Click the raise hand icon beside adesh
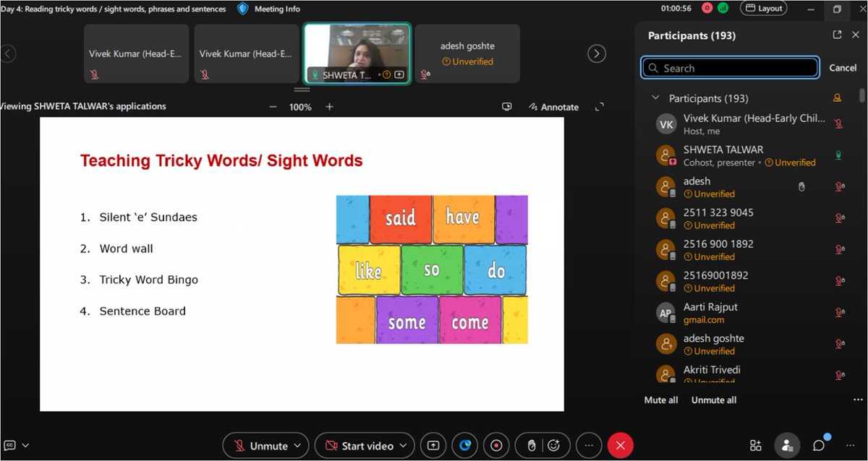Viewport: 868px width, 461px height. (x=801, y=186)
